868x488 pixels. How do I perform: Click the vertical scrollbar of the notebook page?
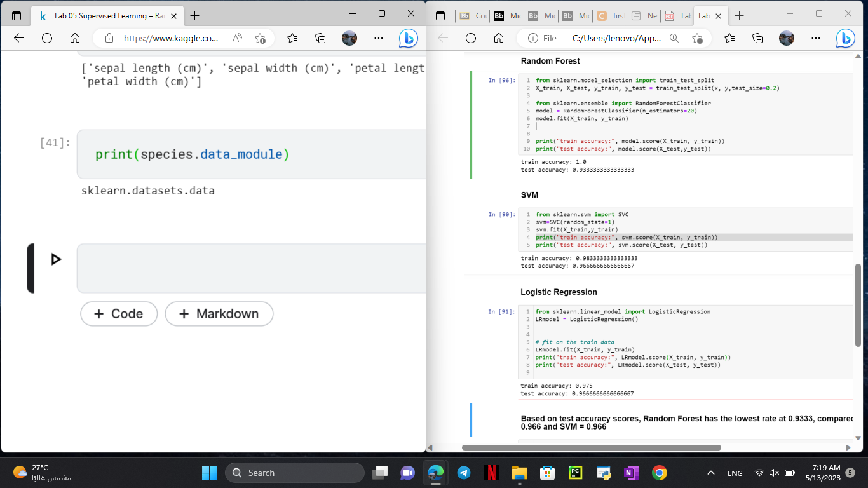[x=858, y=305]
